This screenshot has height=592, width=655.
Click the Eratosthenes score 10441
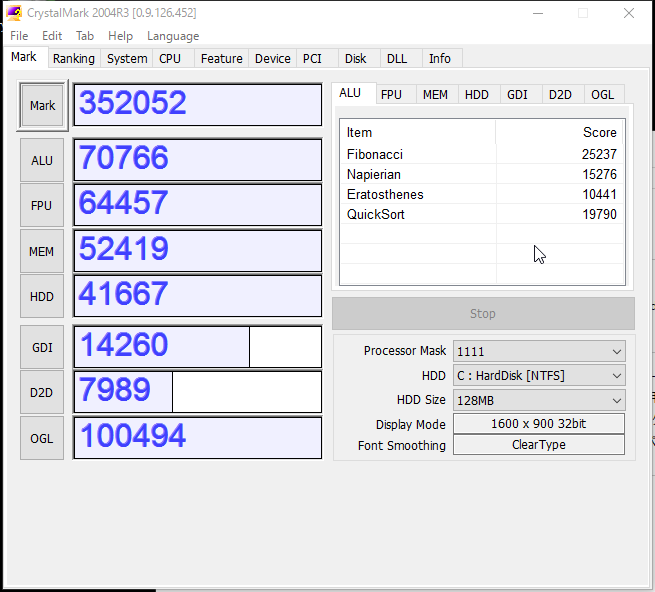[x=599, y=194]
